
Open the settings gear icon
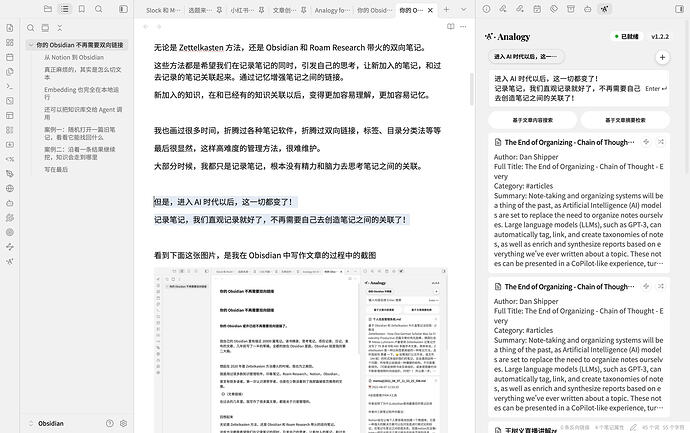coord(123,423)
